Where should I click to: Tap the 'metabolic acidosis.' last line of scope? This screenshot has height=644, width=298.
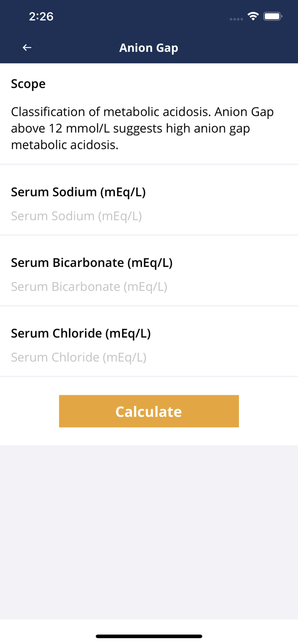pos(65,145)
